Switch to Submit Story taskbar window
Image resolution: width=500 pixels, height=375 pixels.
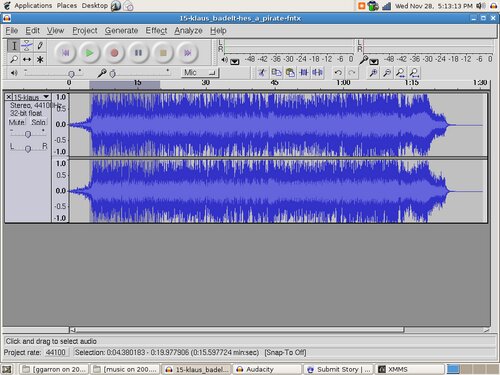pos(339,369)
